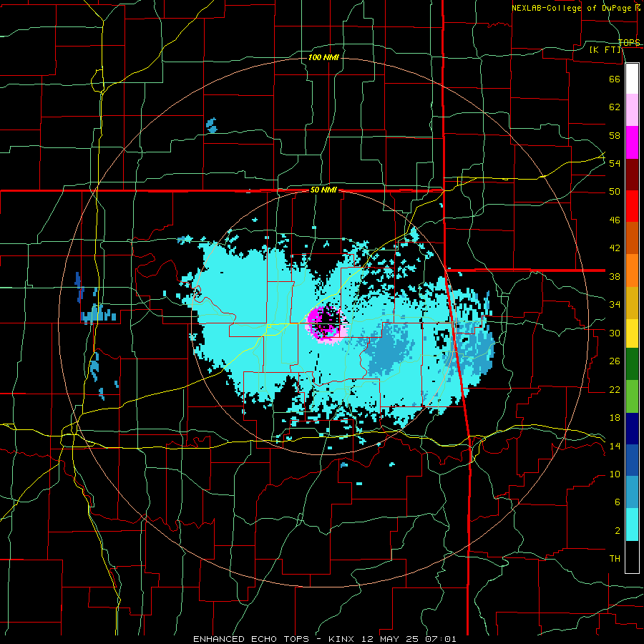The height and width of the screenshot is (644, 644).
Task: Select the "66" legend value
Action: pyautogui.click(x=615, y=79)
